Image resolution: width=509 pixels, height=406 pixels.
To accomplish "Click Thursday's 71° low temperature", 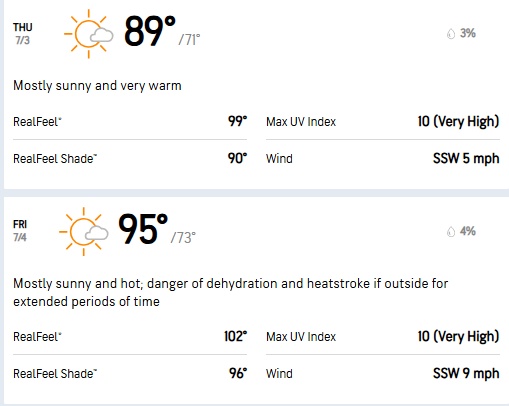I will coord(189,40).
